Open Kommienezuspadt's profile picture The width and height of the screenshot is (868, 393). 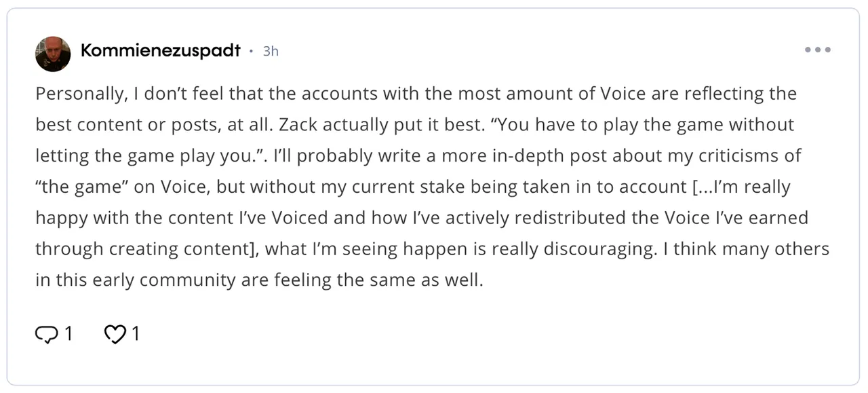pyautogui.click(x=53, y=54)
